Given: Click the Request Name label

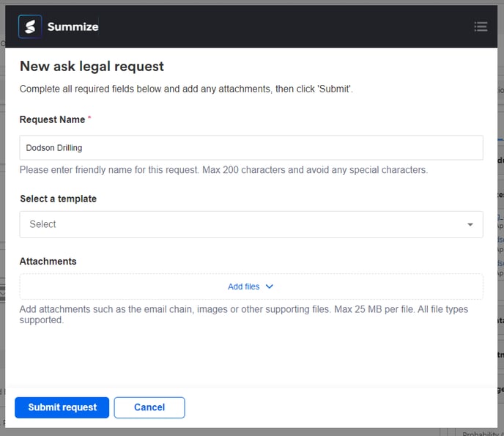Looking at the screenshot, I should point(51,119).
